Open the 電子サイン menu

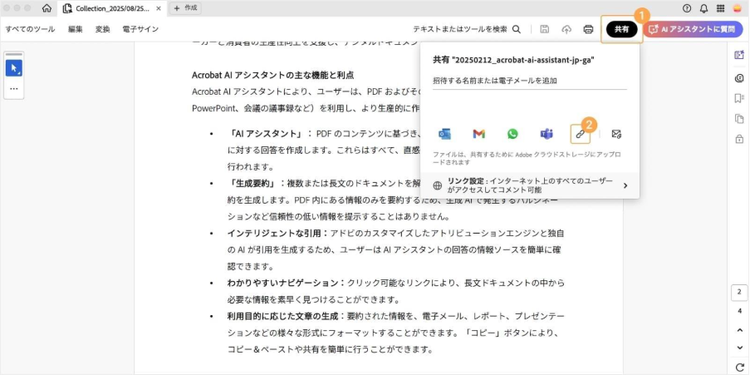pyautogui.click(x=141, y=29)
